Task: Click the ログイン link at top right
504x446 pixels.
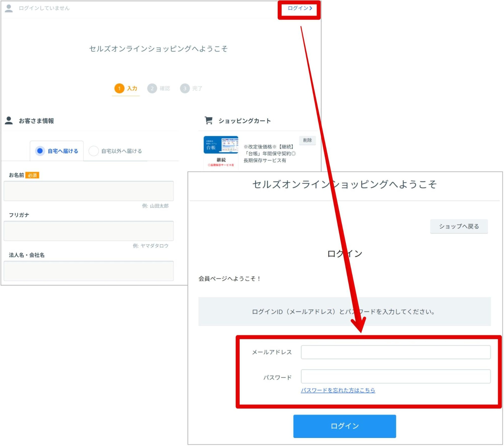Action: [x=300, y=8]
